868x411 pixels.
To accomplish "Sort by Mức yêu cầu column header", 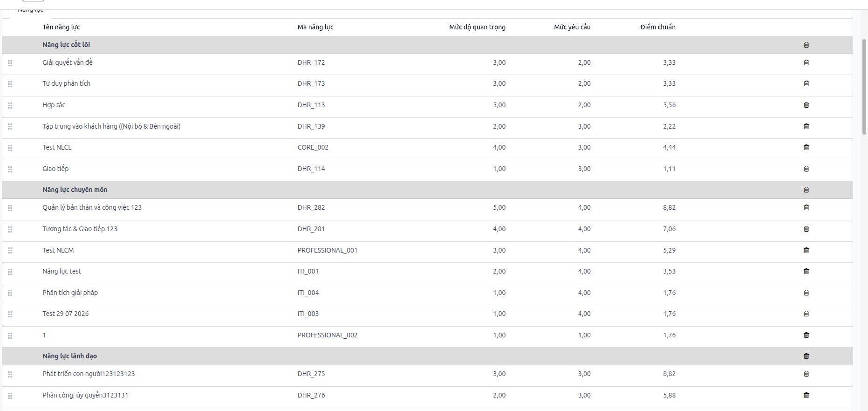I will click(572, 27).
